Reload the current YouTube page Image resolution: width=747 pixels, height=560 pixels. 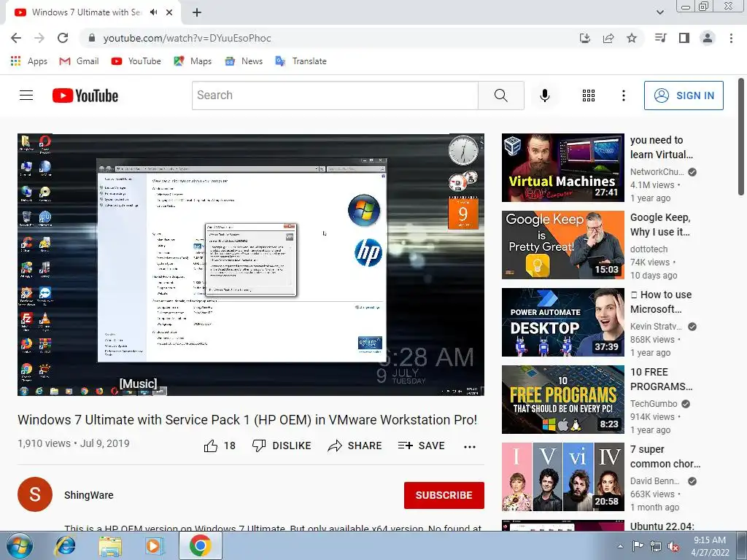click(63, 38)
